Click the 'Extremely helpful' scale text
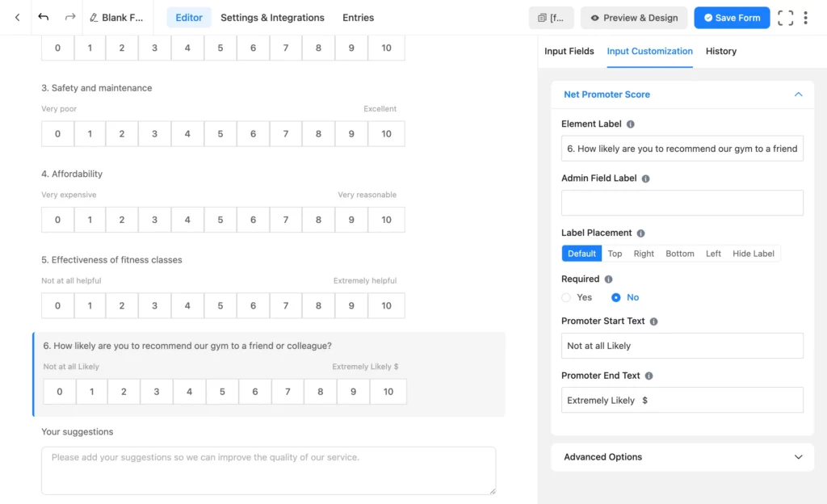Viewport: 827px width, 504px height. pyautogui.click(x=364, y=281)
